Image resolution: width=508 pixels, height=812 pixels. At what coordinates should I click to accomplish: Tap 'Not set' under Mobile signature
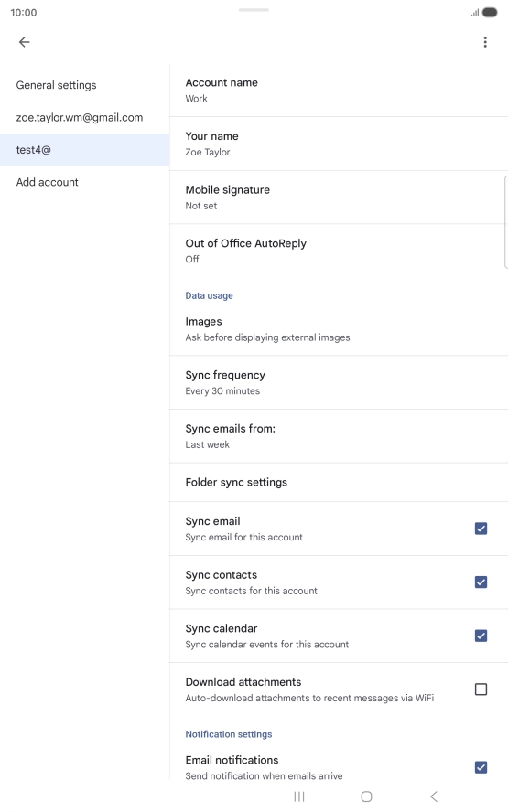[x=201, y=206]
